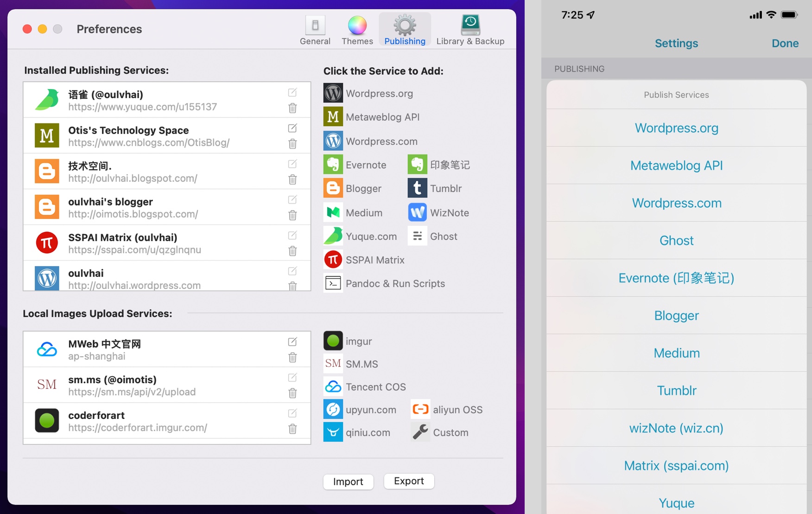Click the Export button
Screen dimensions: 812x514
(x=409, y=481)
